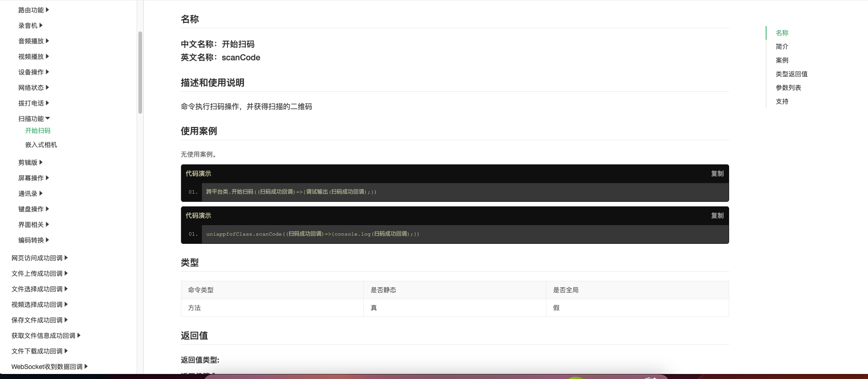
Task: Jump to 支持 in the page outline
Action: pos(782,101)
